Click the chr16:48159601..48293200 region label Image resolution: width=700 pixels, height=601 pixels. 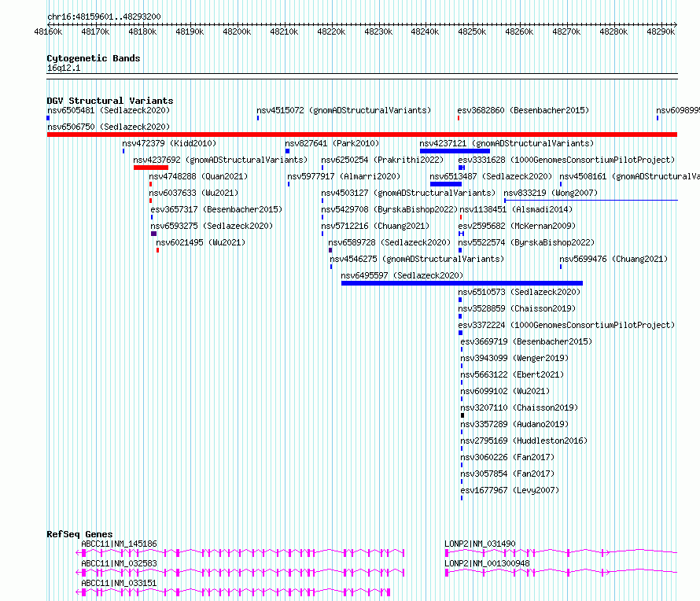(104, 17)
